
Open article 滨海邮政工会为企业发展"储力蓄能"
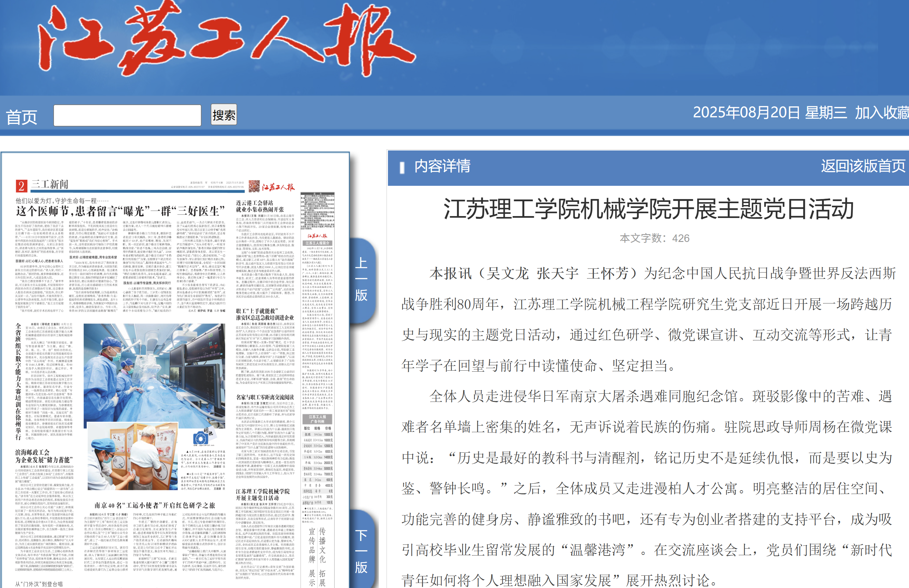coord(44,456)
